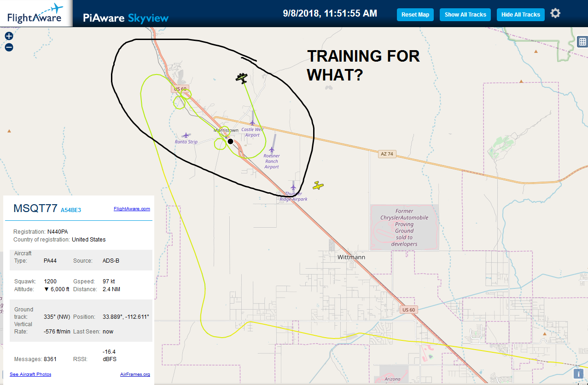Click the AZ 74 highway shield
The width and height of the screenshot is (588, 385).
click(387, 154)
